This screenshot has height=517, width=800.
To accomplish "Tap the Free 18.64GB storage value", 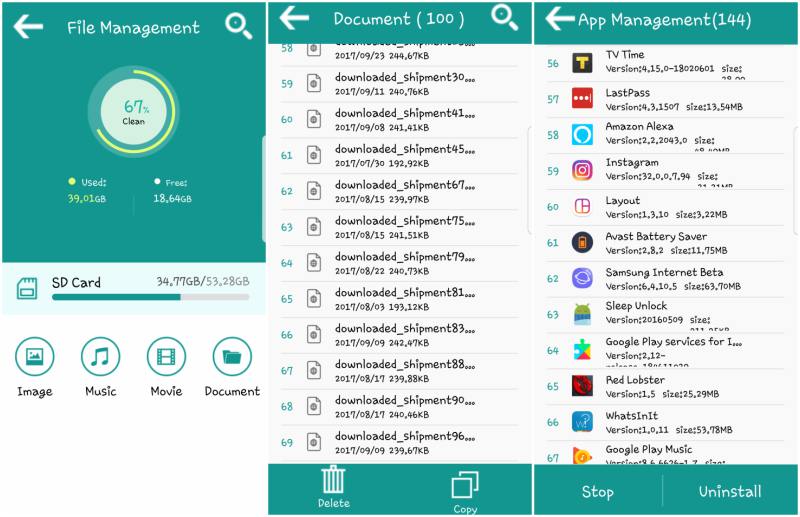I will (x=172, y=199).
